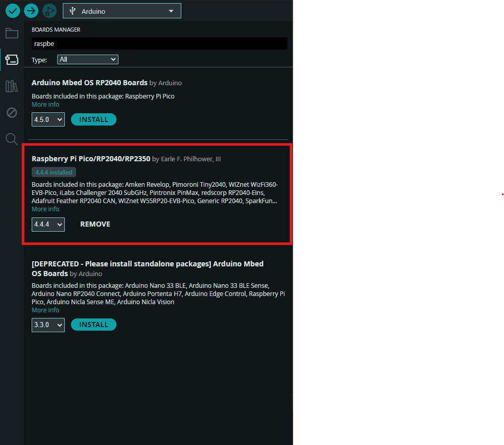The image size is (504, 445).
Task: Open More info for Raspberry Pi Pico package
Action: click(x=45, y=209)
